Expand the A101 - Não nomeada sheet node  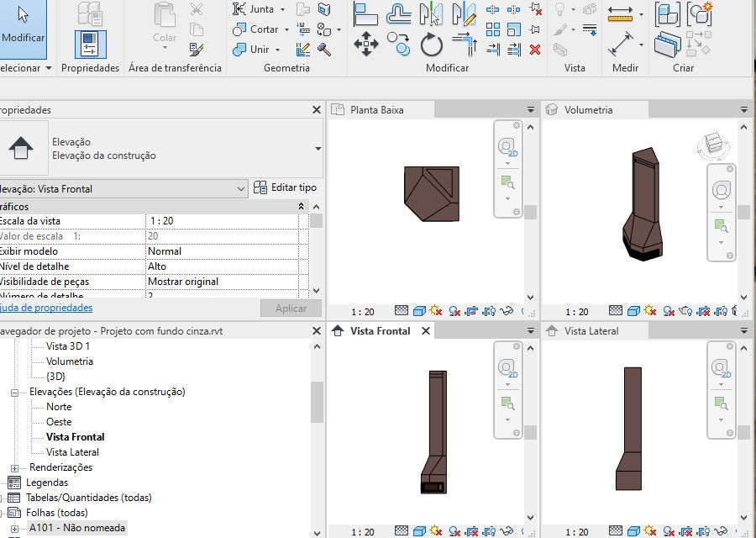[x=15, y=529]
